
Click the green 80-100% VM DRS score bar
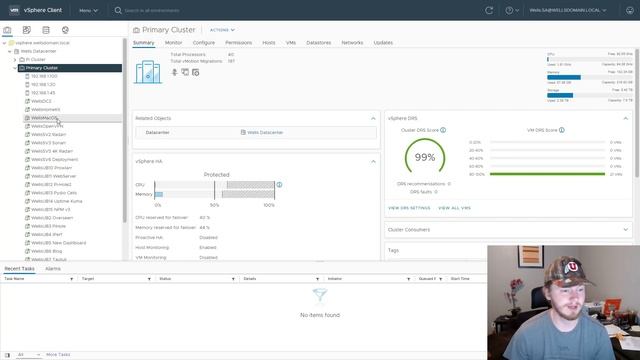click(x=547, y=174)
